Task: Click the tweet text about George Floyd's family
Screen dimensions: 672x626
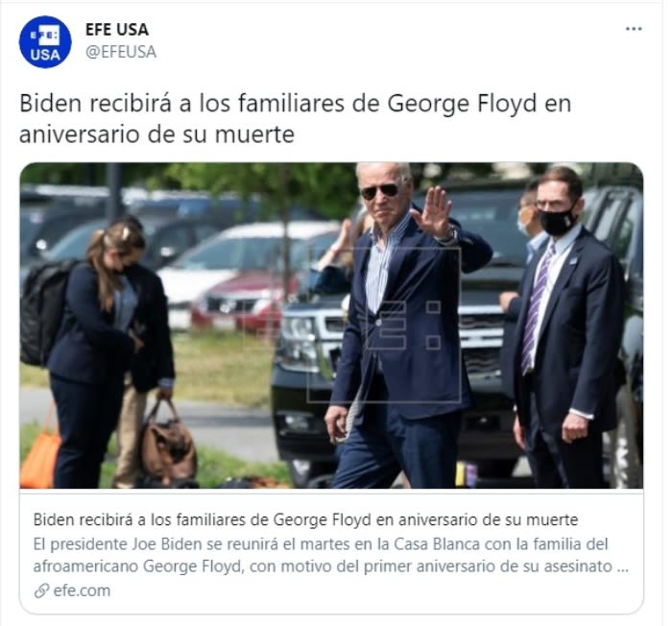Action: click(x=295, y=119)
